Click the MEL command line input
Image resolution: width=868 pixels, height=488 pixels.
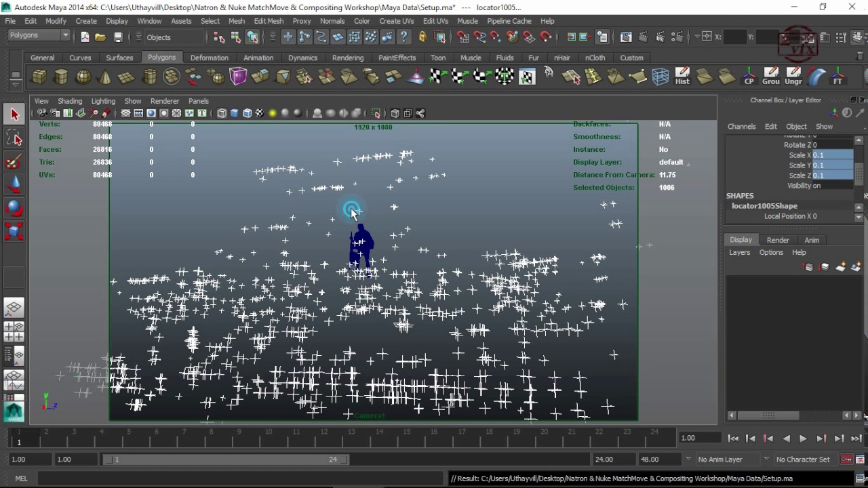pos(242,479)
